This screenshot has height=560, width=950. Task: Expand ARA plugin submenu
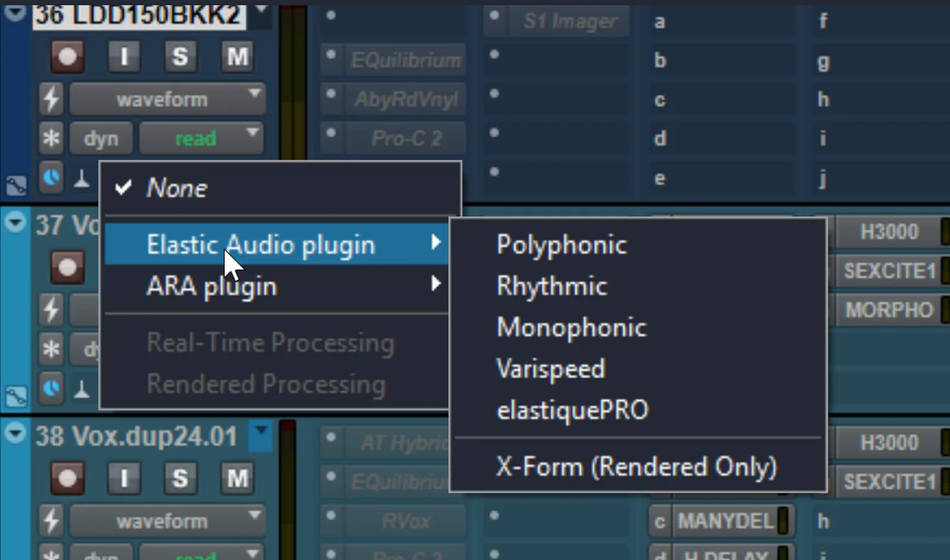(x=277, y=286)
